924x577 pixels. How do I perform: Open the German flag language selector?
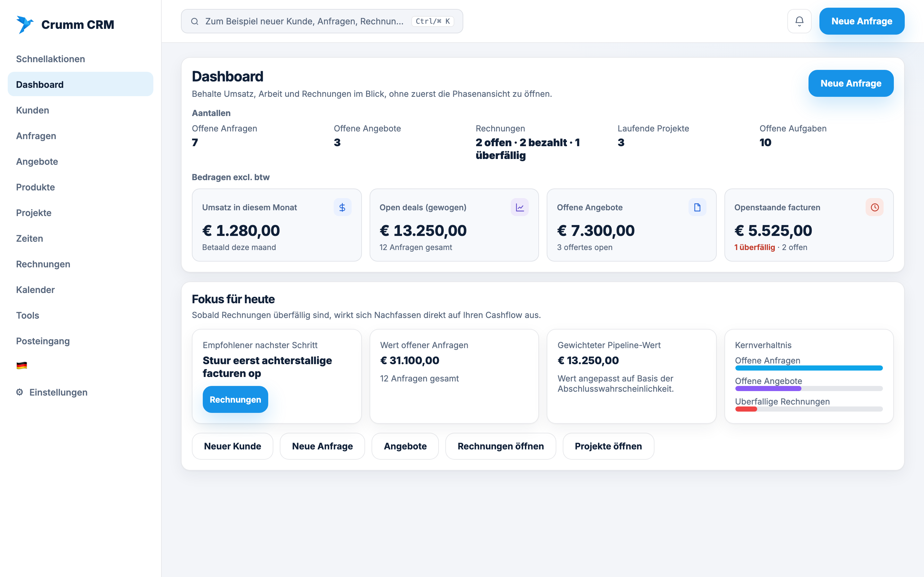point(22,365)
